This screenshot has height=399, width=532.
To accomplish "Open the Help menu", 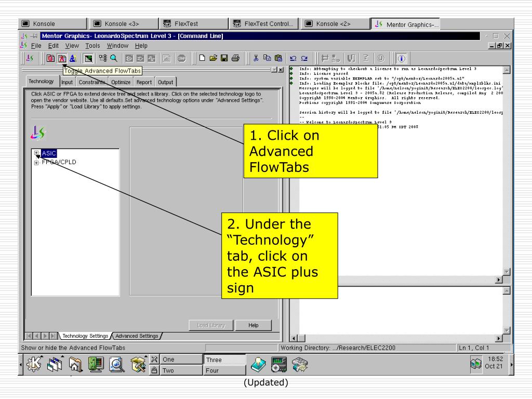I will click(141, 46).
